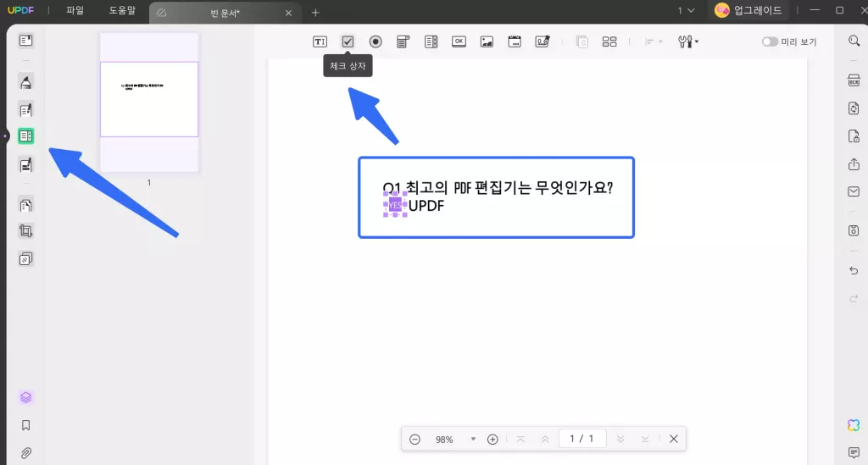Image resolution: width=868 pixels, height=465 pixels.
Task: Expand the left panel handle dot
Action: (x=5, y=136)
